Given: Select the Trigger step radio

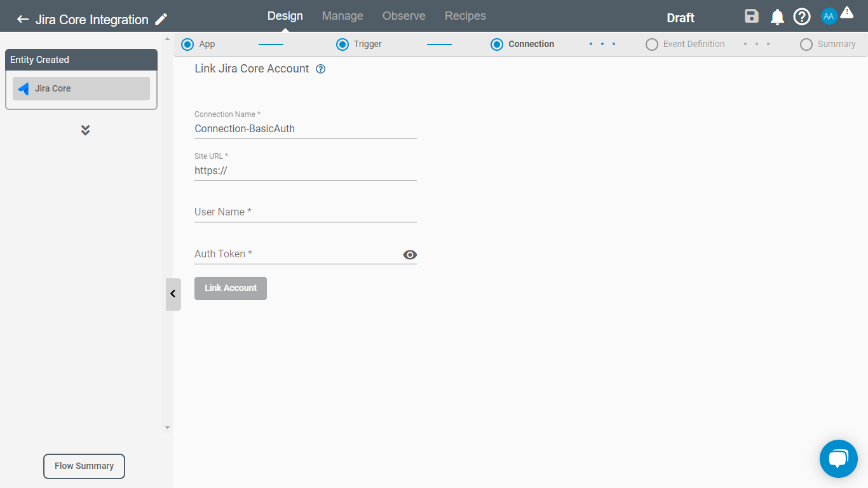Looking at the screenshot, I should (342, 44).
